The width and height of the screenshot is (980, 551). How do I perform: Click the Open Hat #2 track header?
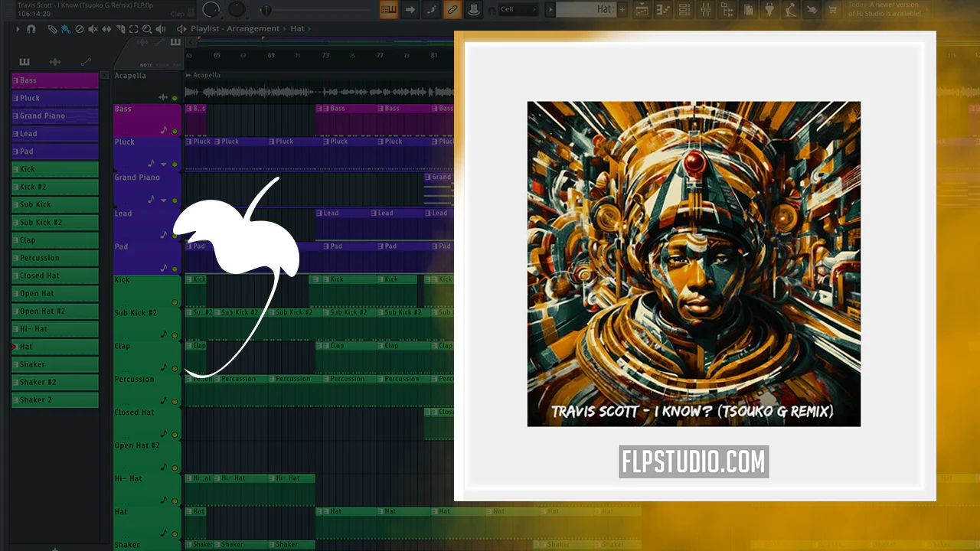click(147, 457)
